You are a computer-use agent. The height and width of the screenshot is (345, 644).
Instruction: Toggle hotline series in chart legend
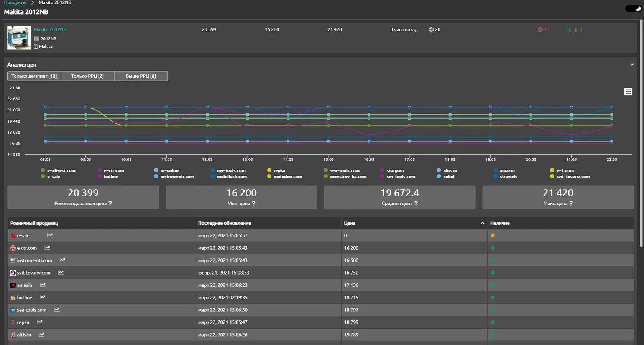pos(108,177)
